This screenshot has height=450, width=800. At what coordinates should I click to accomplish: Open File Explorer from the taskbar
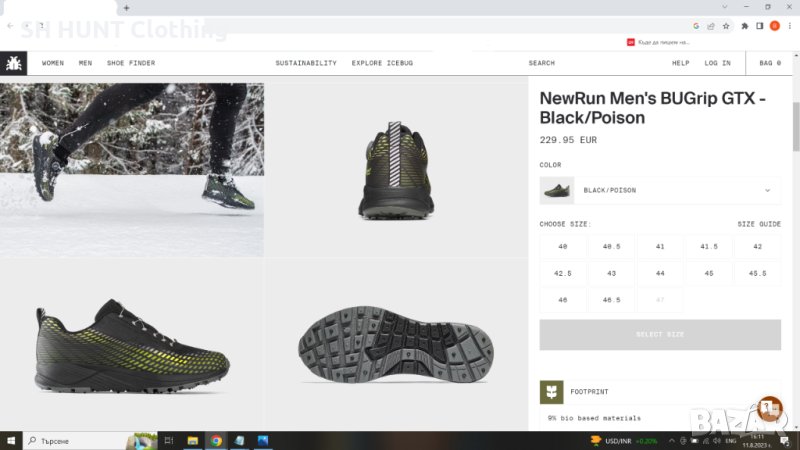pos(193,440)
